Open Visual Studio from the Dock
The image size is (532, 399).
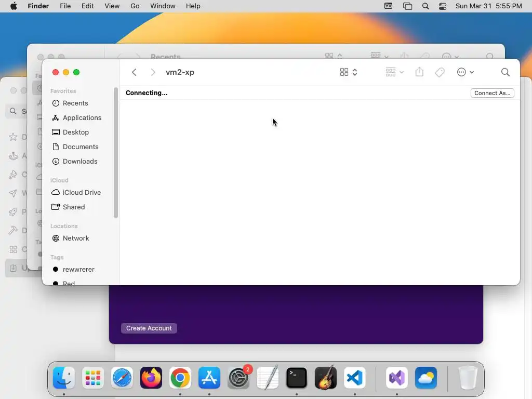(x=397, y=378)
